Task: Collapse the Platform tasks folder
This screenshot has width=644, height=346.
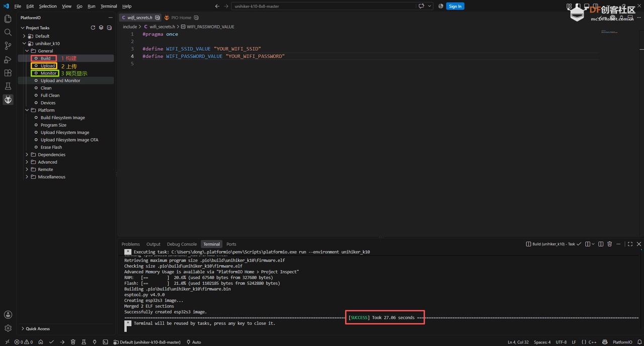Action: click(x=27, y=110)
